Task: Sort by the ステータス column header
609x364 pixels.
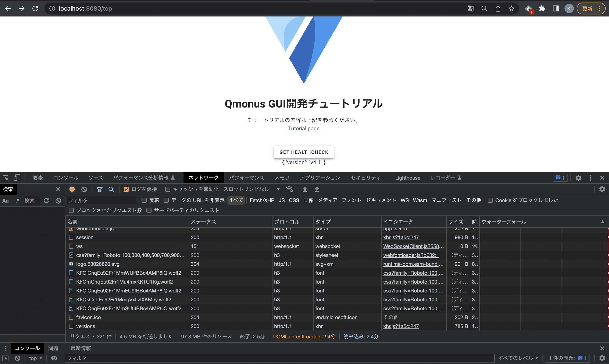Action: click(230, 222)
